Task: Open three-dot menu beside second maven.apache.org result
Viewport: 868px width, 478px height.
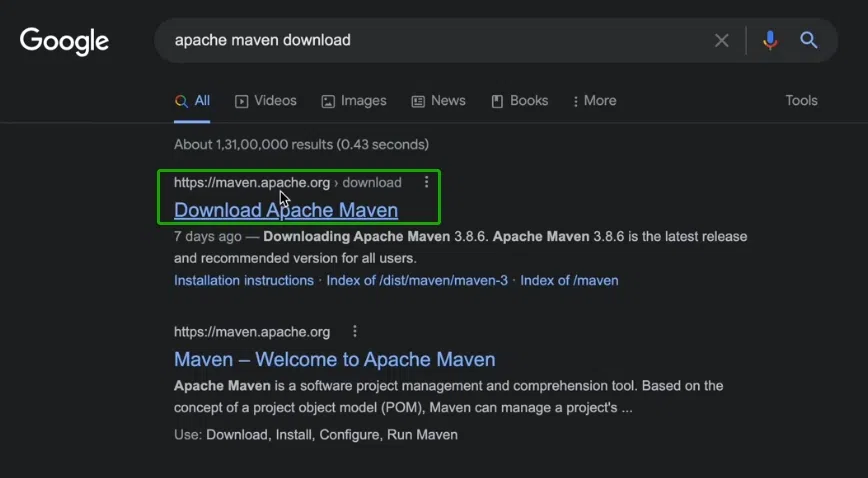Action: click(355, 331)
